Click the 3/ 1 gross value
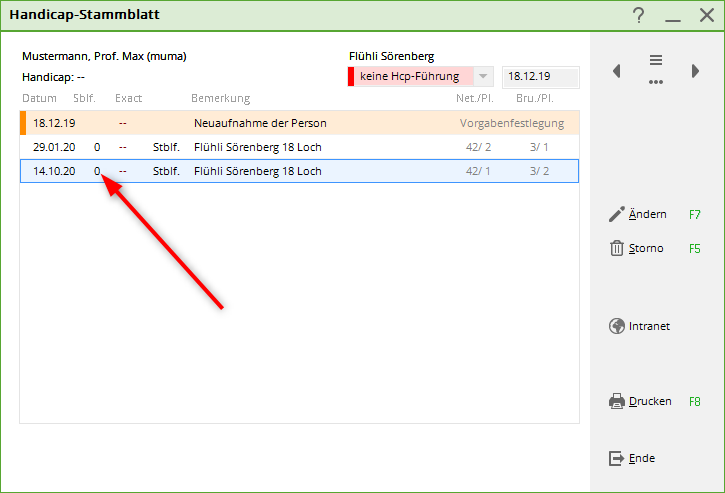Viewport: 725px width, 493px height. pos(539,147)
